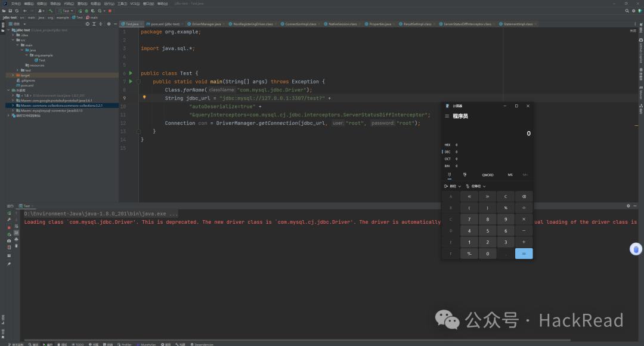Click the Build project hammer icon
Image resolution: width=644 pixels, height=346 pixels.
(51, 11)
